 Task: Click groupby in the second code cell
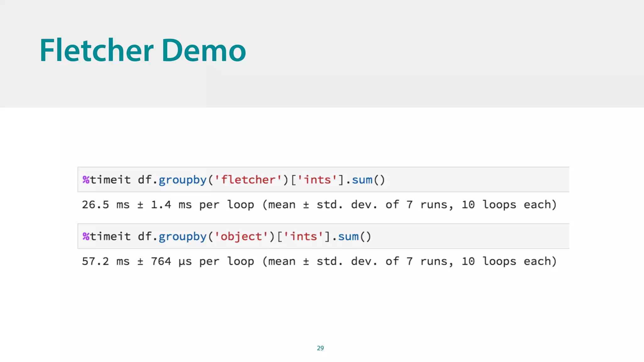tap(182, 236)
